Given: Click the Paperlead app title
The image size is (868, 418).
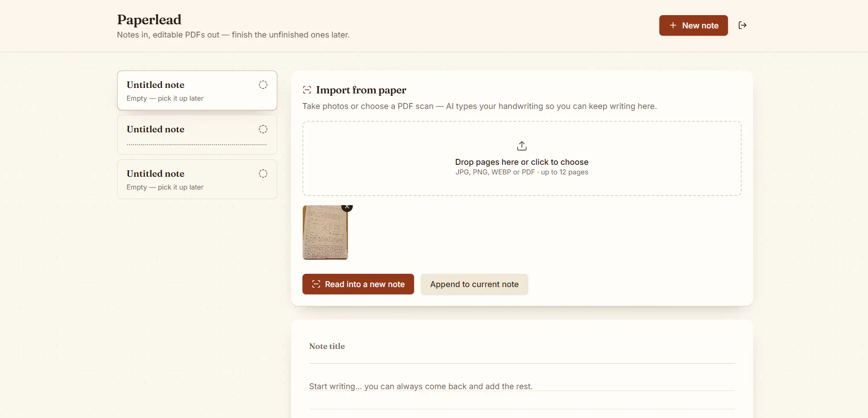Looking at the screenshot, I should point(149,19).
